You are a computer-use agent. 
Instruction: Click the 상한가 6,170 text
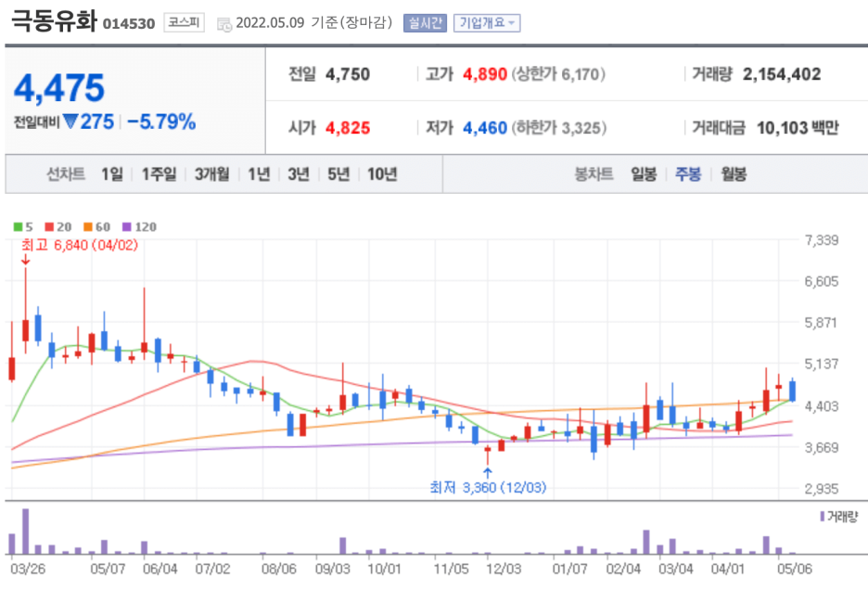pyautogui.click(x=558, y=74)
